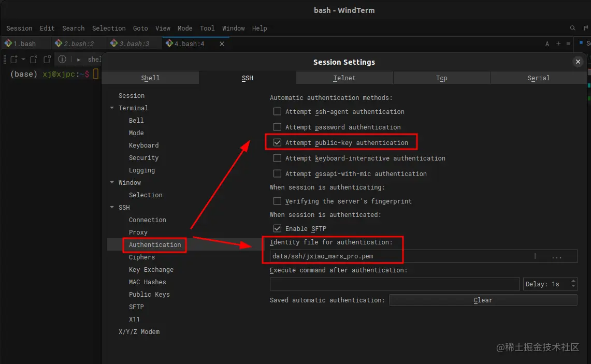This screenshot has height=364, width=591.
Task: Click the close session toolbar icon
Action: [x=34, y=60]
